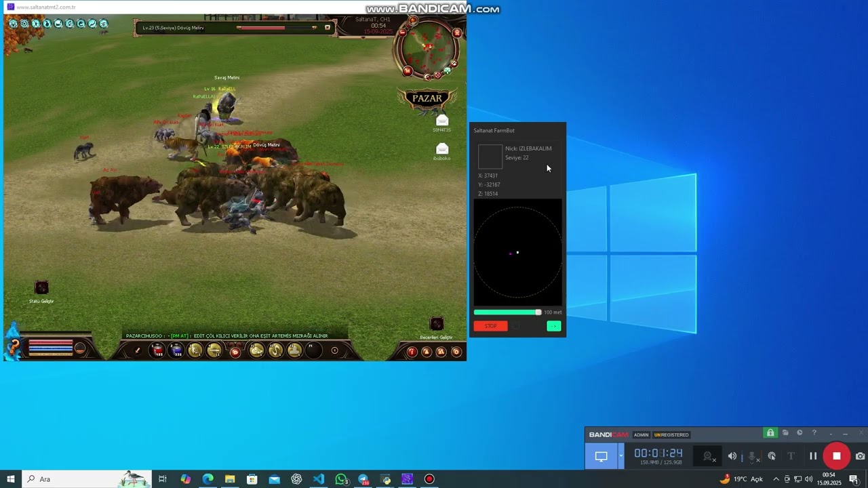
Task: Open the Mail app from taskbar
Action: click(x=274, y=479)
